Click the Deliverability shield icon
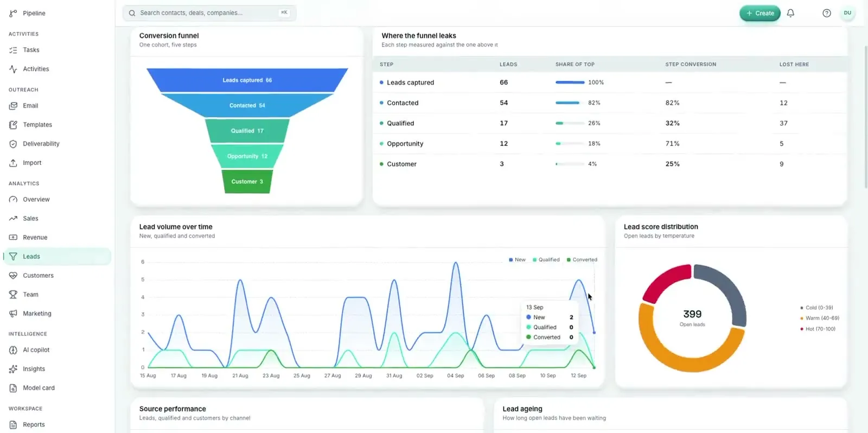The height and width of the screenshot is (433, 868). point(13,144)
